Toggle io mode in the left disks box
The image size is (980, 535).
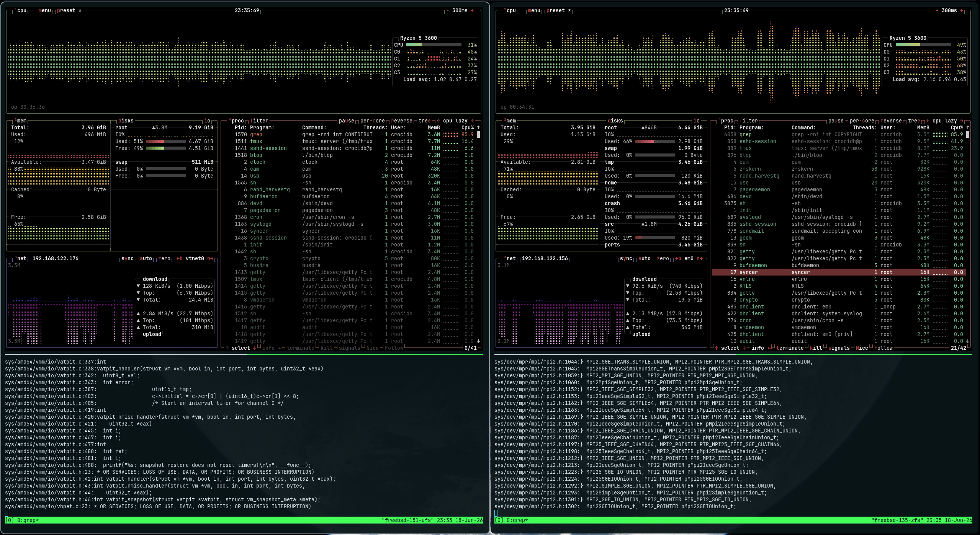tap(207, 121)
